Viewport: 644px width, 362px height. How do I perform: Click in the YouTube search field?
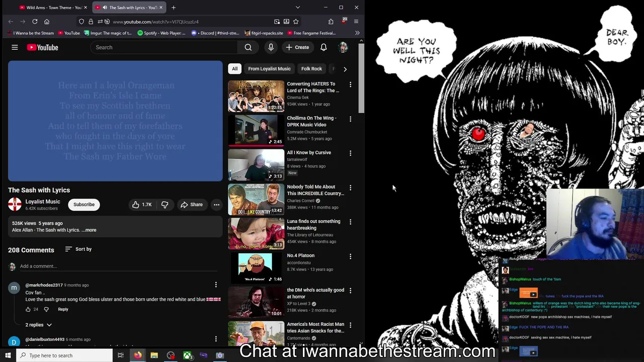click(164, 47)
